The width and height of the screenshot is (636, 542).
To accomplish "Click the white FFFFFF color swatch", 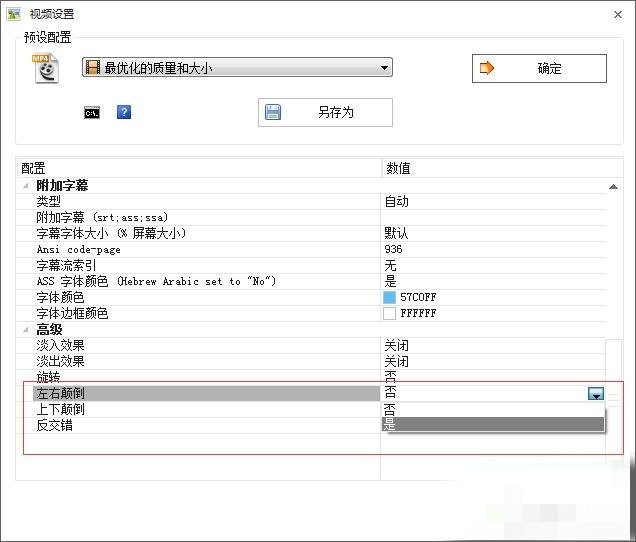I will 389,313.
